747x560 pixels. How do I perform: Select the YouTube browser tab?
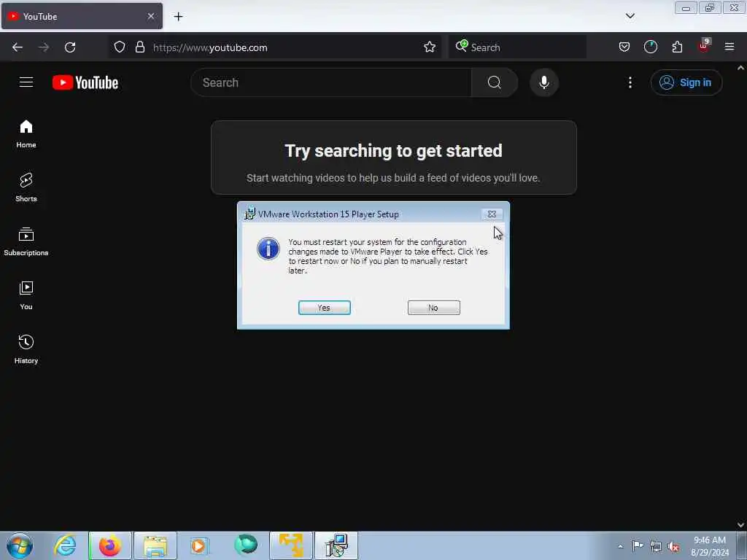82,16
